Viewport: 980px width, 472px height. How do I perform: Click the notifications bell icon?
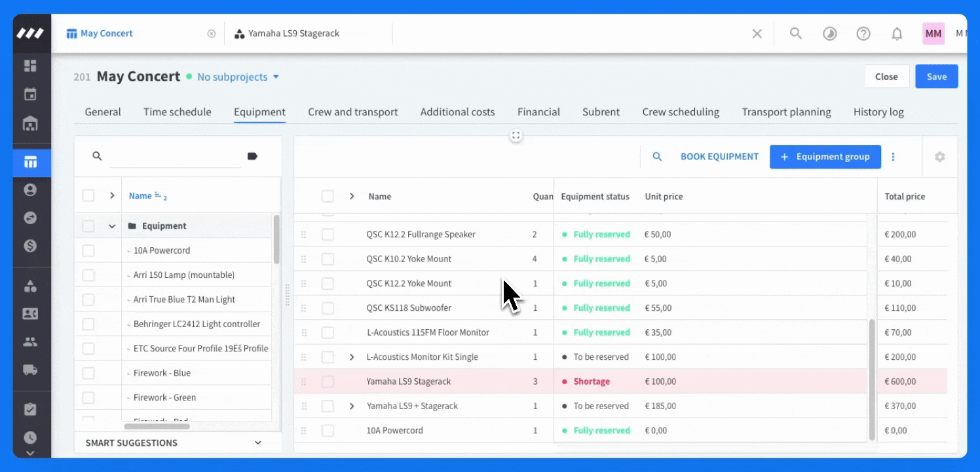pyautogui.click(x=897, y=33)
